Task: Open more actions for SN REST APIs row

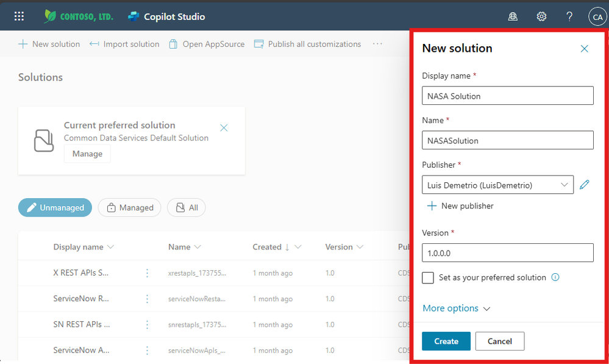Action: [147, 325]
